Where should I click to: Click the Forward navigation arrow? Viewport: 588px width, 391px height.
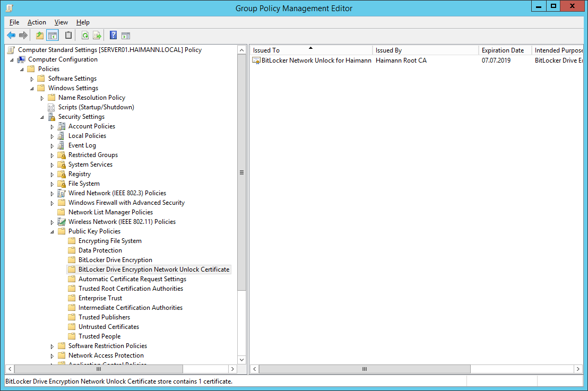coord(23,35)
